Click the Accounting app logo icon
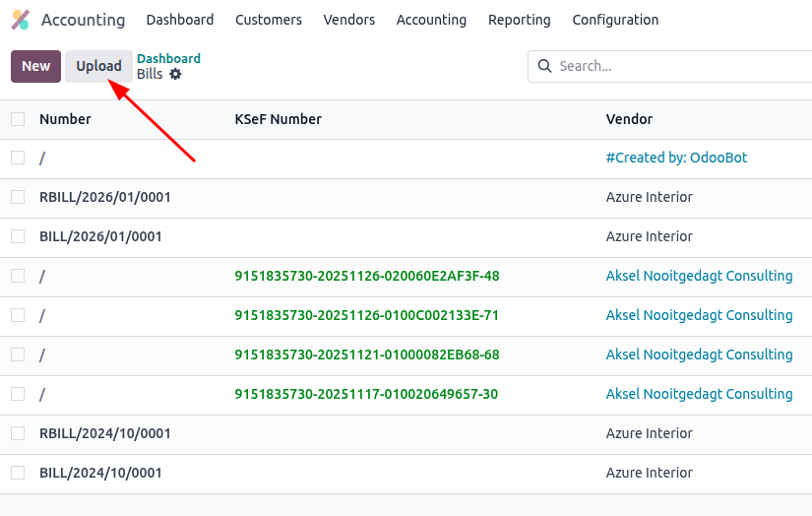Viewport: 812px width, 516px height. (x=20, y=20)
